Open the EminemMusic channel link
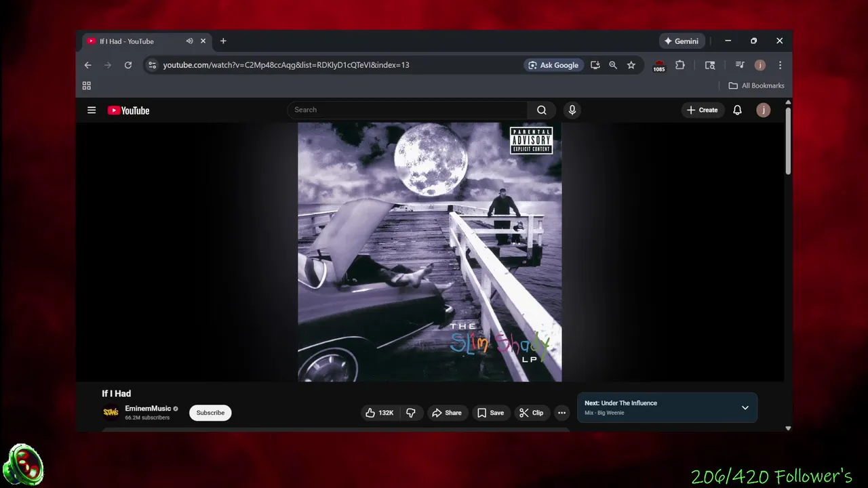The height and width of the screenshot is (488, 868). [x=148, y=409]
